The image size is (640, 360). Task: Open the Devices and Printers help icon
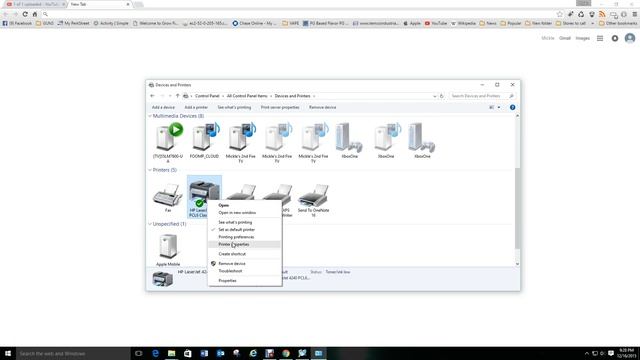(512, 107)
